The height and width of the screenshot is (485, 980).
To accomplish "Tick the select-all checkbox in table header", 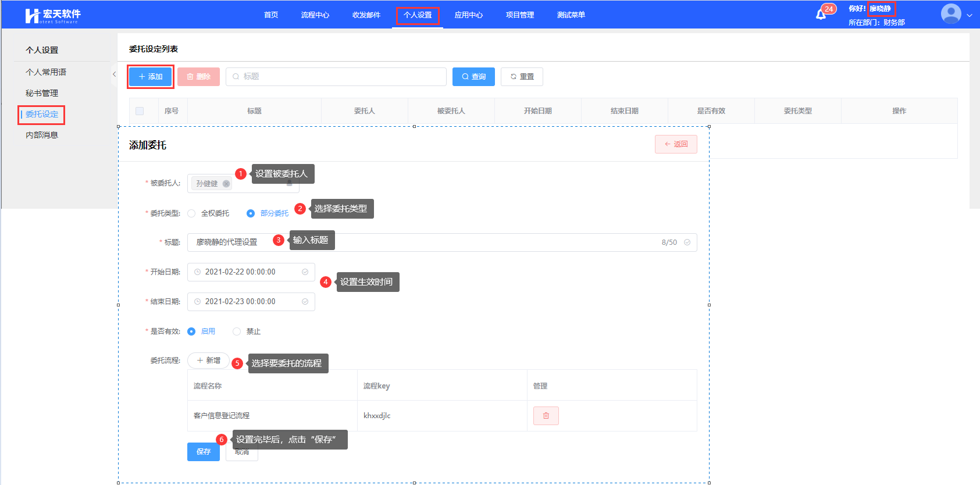I will 140,111.
